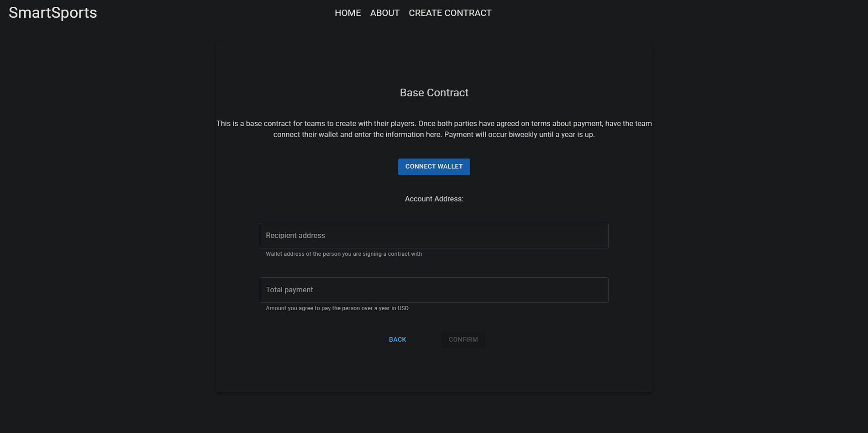Image resolution: width=868 pixels, height=433 pixels.
Task: Select the ABOUT navigation link
Action: (384, 13)
